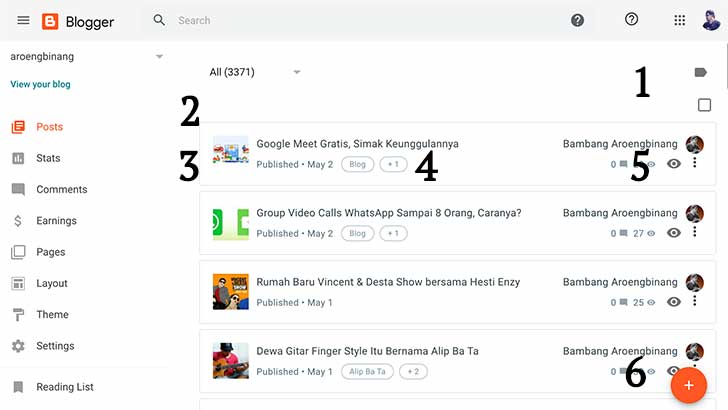Click the +1 chip on WhatsApp post
Viewport: 728px width, 410px height.
click(393, 234)
